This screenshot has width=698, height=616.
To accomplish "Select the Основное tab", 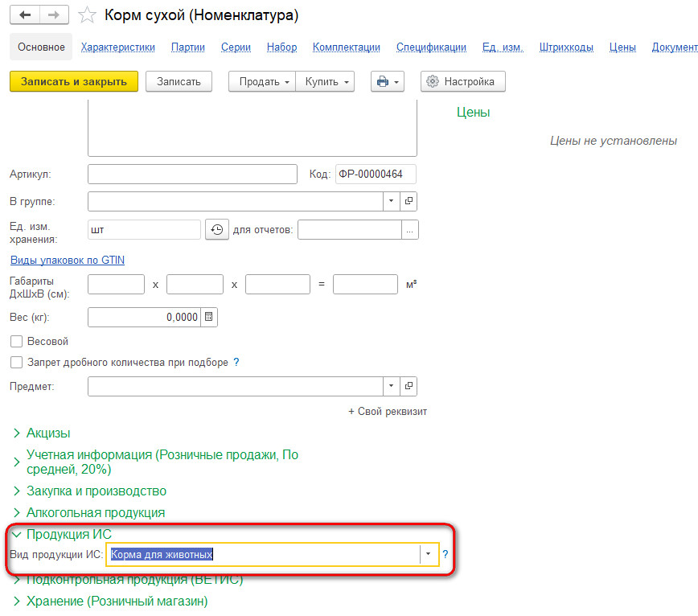I will tap(41, 47).
